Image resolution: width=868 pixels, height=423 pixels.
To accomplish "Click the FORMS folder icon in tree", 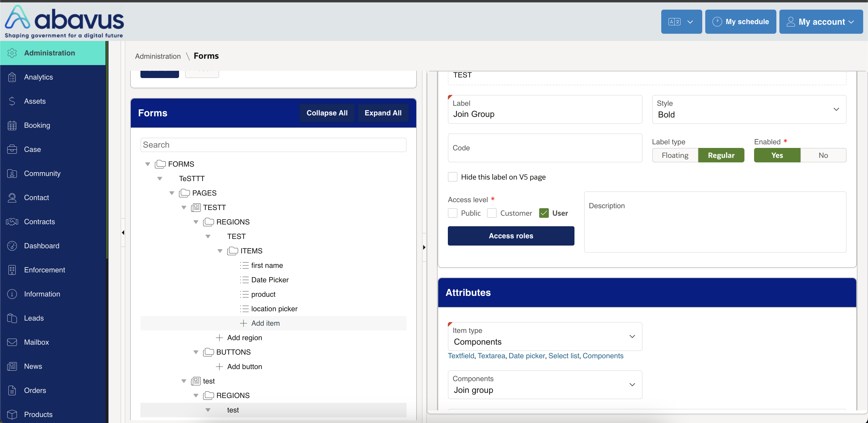I will pyautogui.click(x=160, y=164).
